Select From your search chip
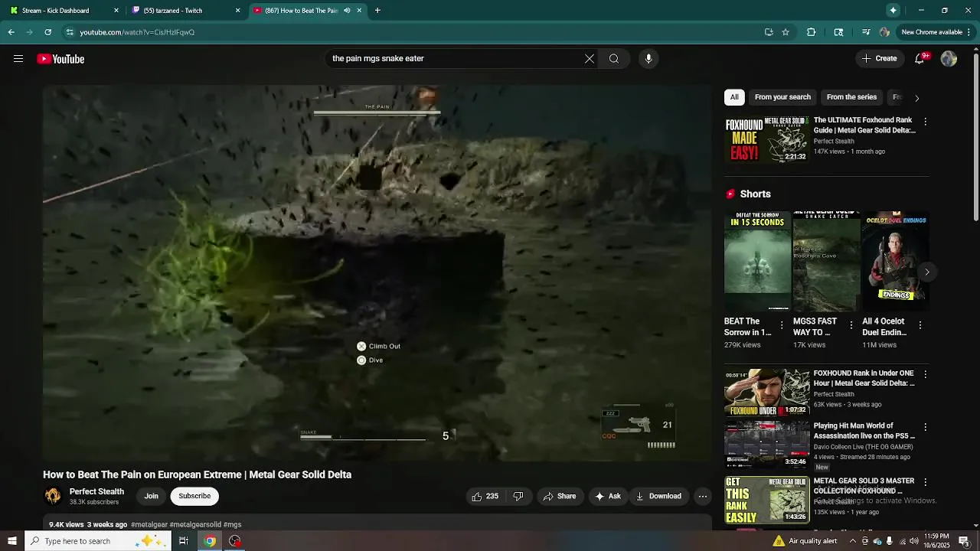 point(782,97)
